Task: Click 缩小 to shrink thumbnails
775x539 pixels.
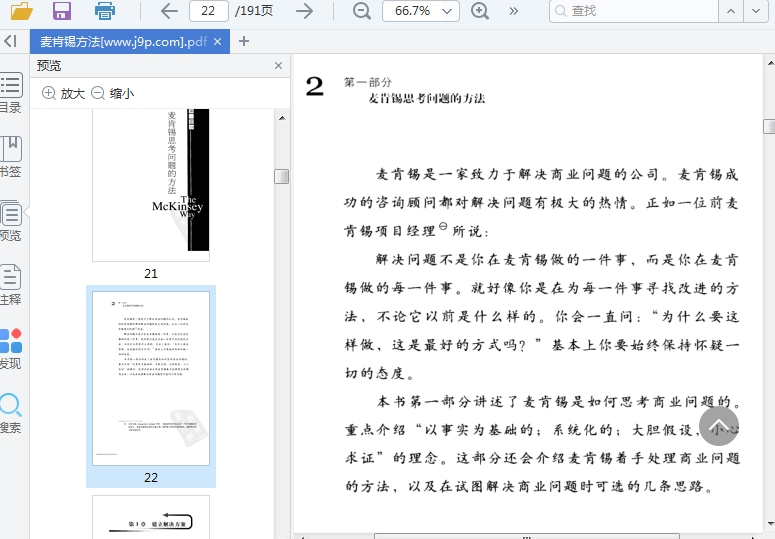Action: [113, 93]
